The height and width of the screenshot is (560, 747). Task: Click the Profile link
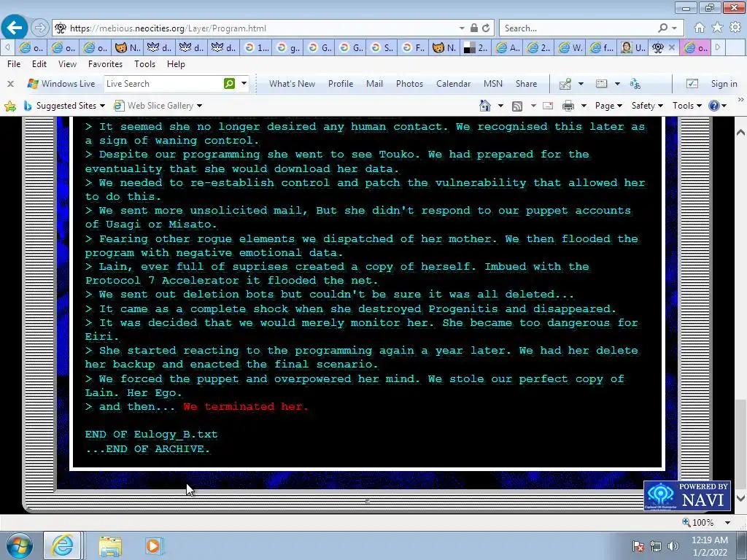point(341,84)
